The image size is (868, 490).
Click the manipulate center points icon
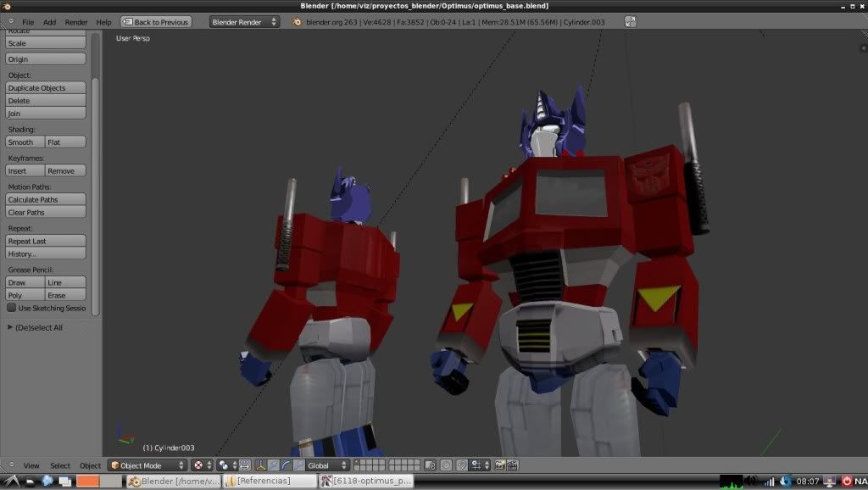[244, 465]
